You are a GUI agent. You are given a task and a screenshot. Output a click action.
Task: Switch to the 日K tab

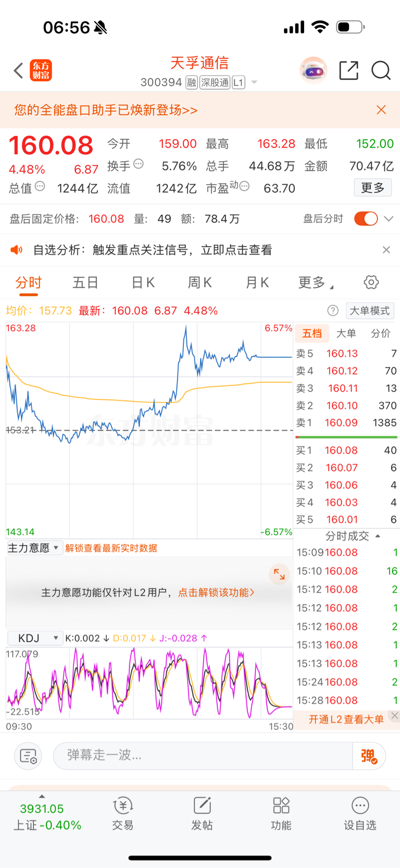pos(143,283)
